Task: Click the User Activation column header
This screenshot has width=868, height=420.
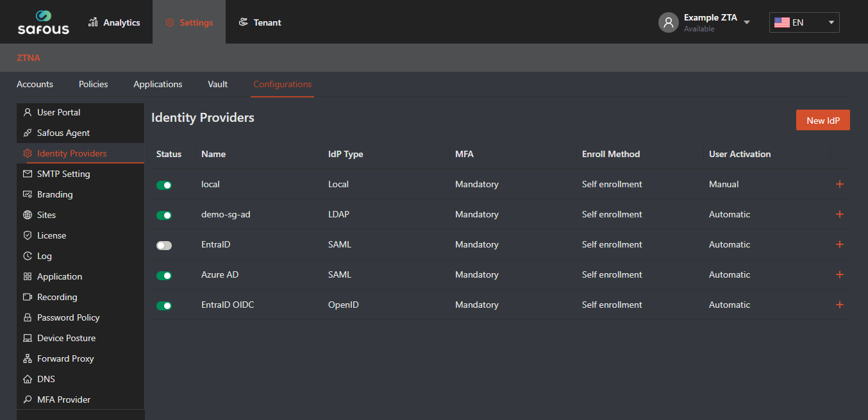Action: 740,154
